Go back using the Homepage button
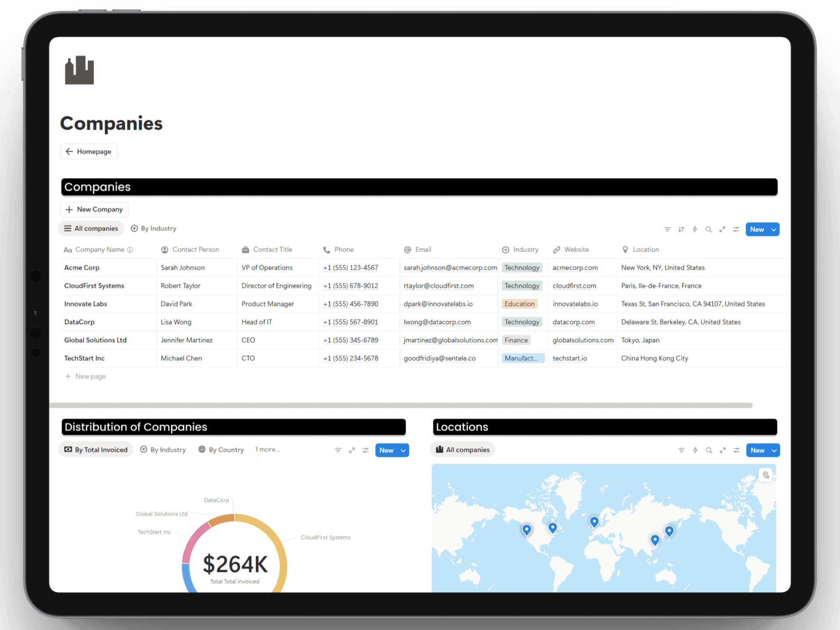The image size is (840, 630). click(89, 151)
